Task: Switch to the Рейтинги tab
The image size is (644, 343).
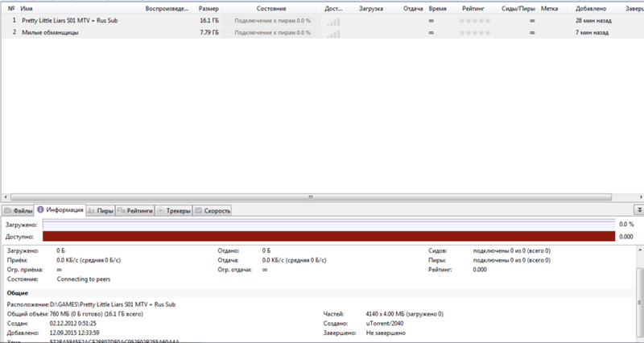Action: tap(135, 211)
